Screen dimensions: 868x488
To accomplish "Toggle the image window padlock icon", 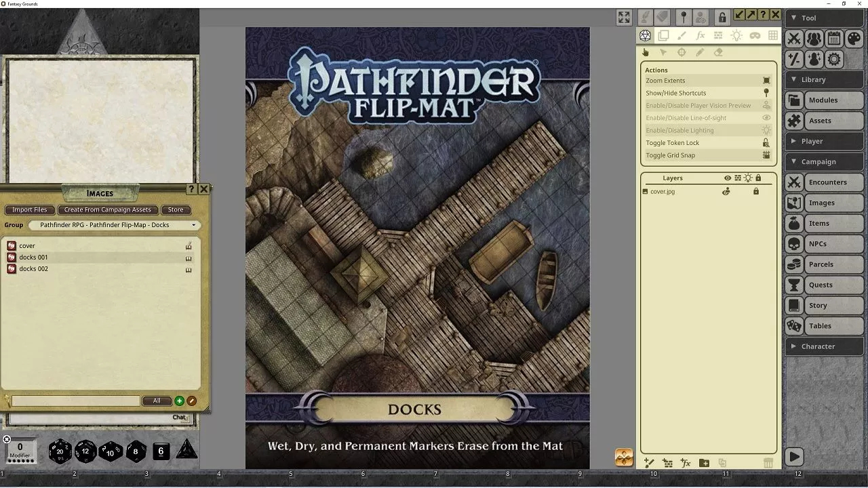I will [x=722, y=17].
